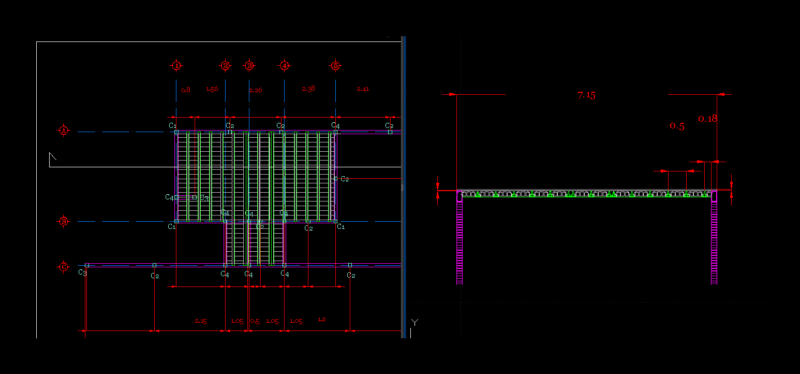Select the left magenta wall in the section
This screenshot has height=374, width=800.
(x=459, y=238)
